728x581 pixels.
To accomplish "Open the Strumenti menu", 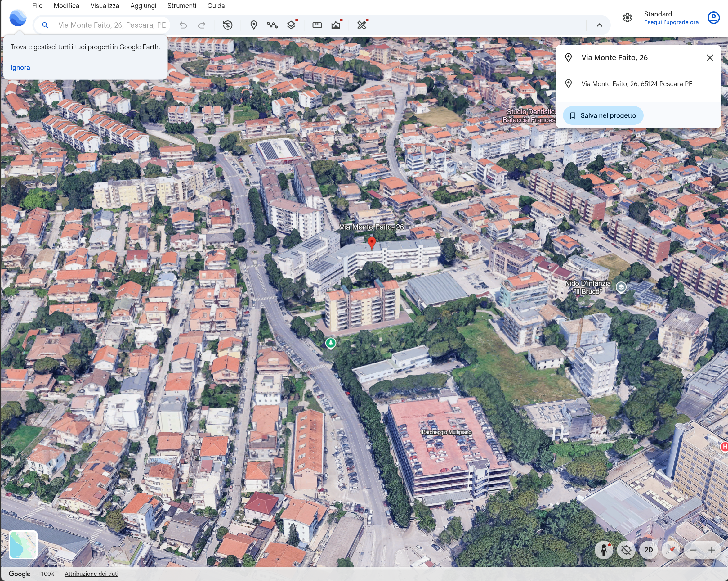I will click(x=182, y=6).
